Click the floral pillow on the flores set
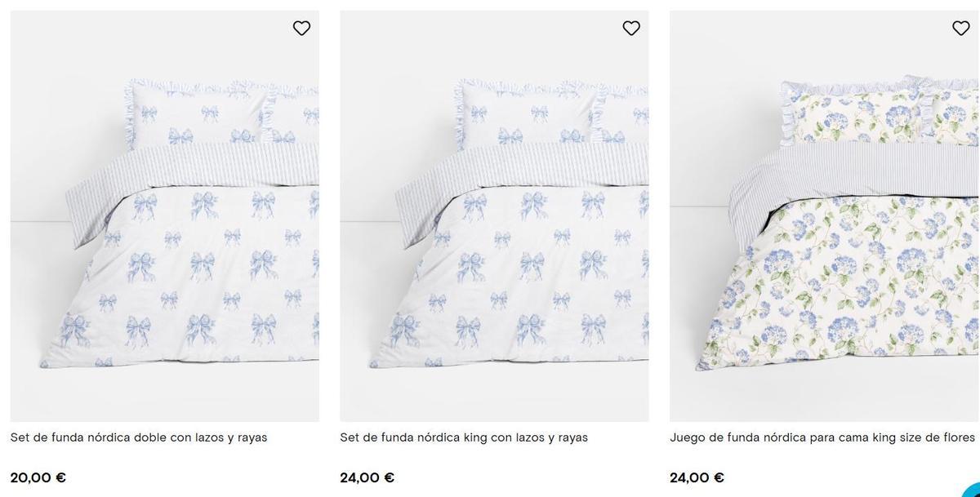The width and height of the screenshot is (980, 497). [x=849, y=114]
